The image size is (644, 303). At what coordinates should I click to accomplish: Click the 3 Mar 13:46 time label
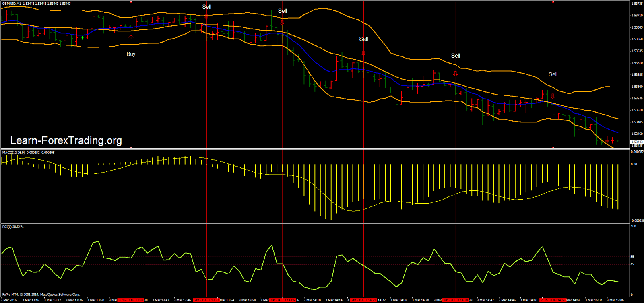[x=182, y=300]
